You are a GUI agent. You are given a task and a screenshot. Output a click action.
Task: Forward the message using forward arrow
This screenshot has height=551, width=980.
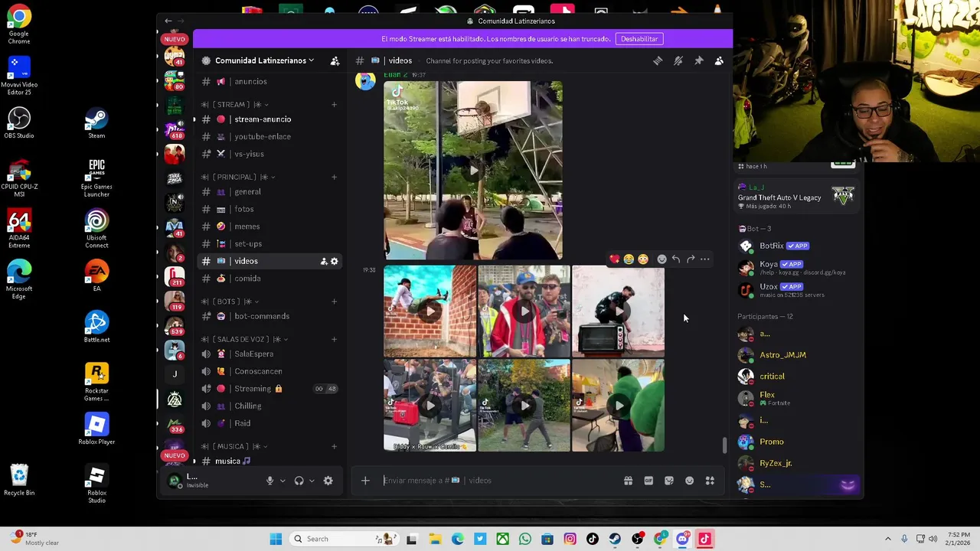[x=691, y=259]
